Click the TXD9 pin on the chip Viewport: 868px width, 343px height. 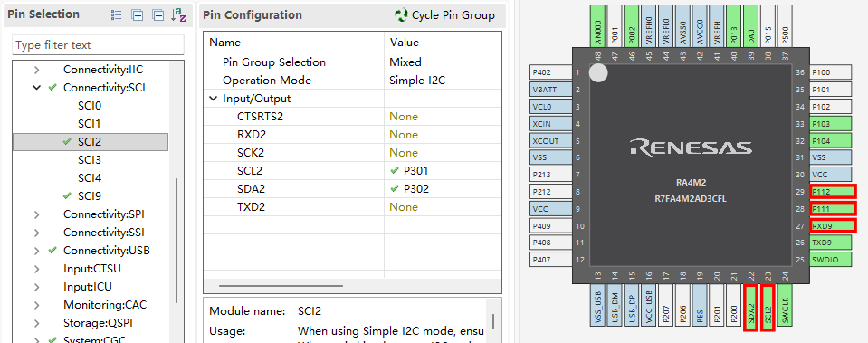(x=832, y=243)
